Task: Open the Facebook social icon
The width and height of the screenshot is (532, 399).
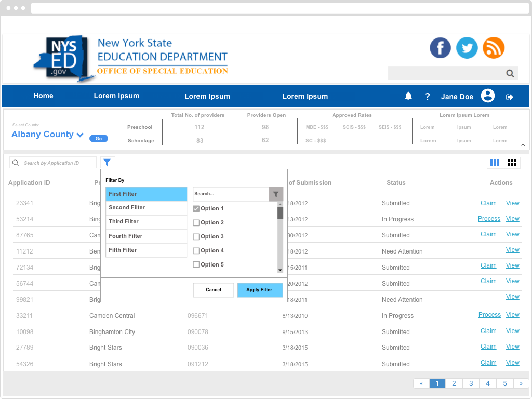Action: coord(440,48)
